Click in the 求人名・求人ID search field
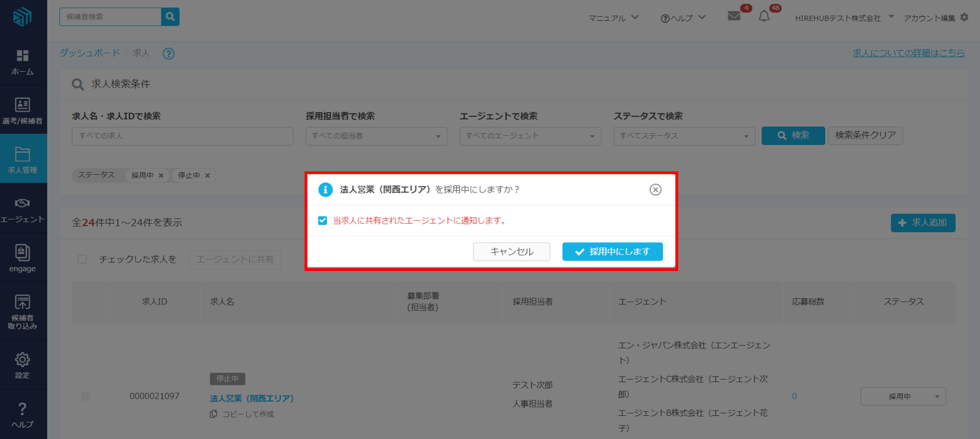 [183, 137]
